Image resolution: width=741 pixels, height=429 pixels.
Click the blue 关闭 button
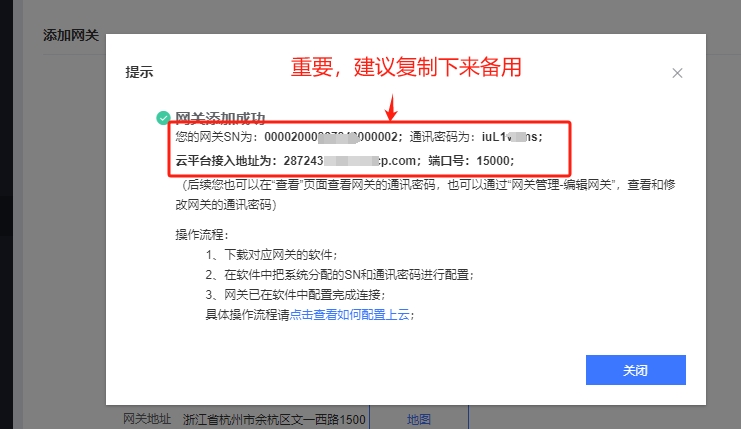click(636, 370)
